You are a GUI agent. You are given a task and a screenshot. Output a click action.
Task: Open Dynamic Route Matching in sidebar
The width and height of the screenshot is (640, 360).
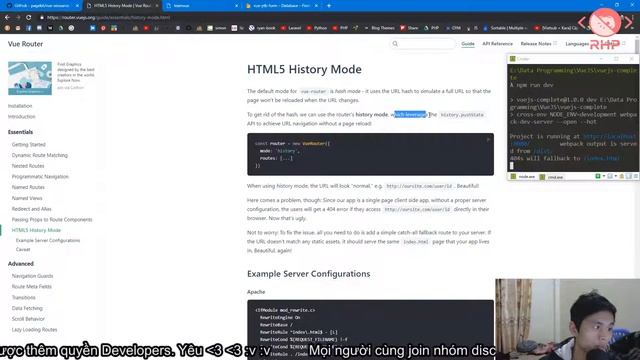tap(40, 156)
